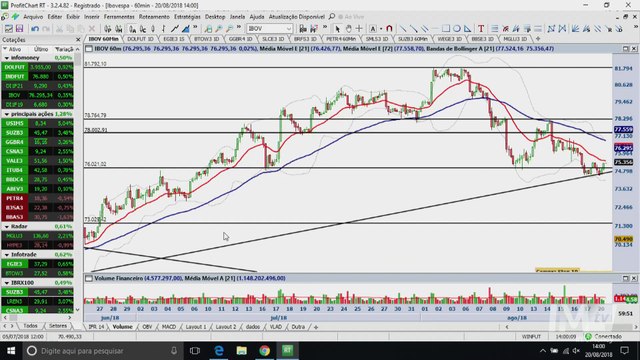Collapse the Infotrade group
640x360 pixels.
(x=7, y=255)
